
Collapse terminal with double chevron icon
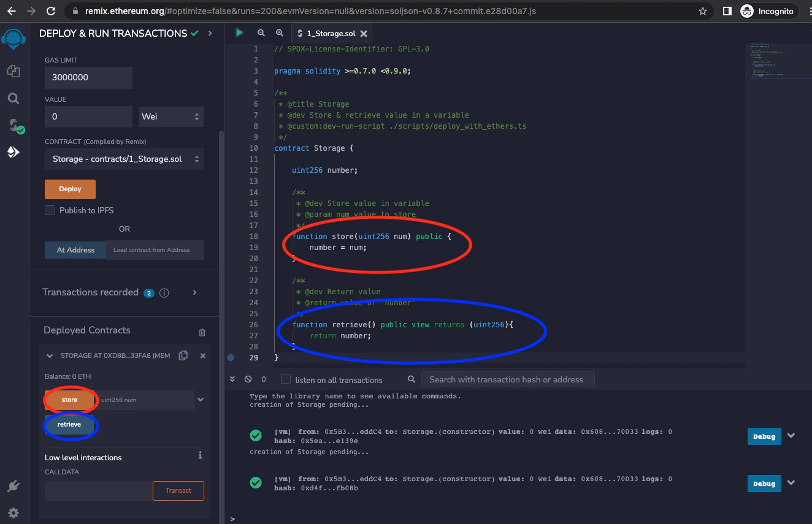(x=232, y=379)
